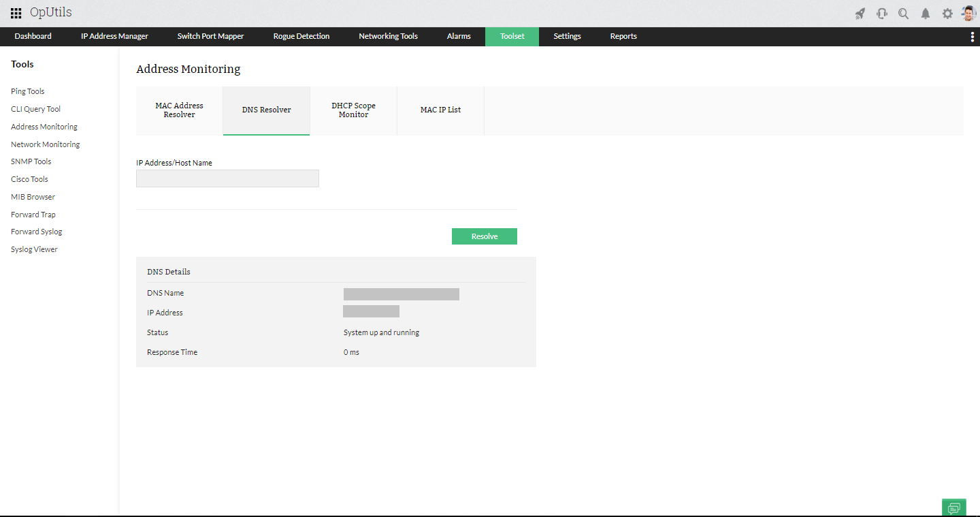Go to the IP Address Manager menu

(114, 37)
